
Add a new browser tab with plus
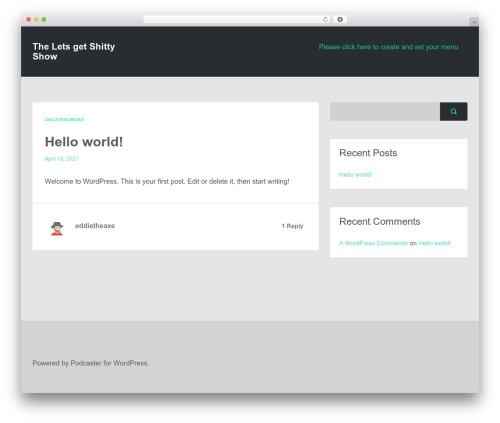coord(474,22)
